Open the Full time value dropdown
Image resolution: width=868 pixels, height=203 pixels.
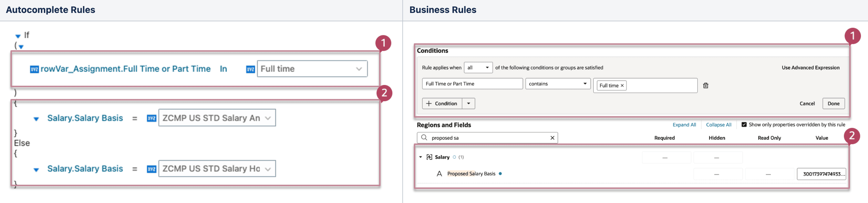coord(358,69)
